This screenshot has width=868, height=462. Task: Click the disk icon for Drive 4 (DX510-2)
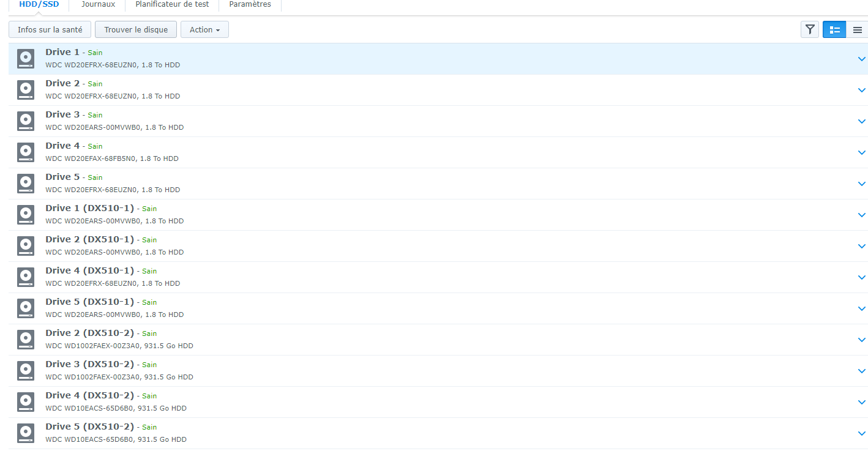click(x=26, y=402)
